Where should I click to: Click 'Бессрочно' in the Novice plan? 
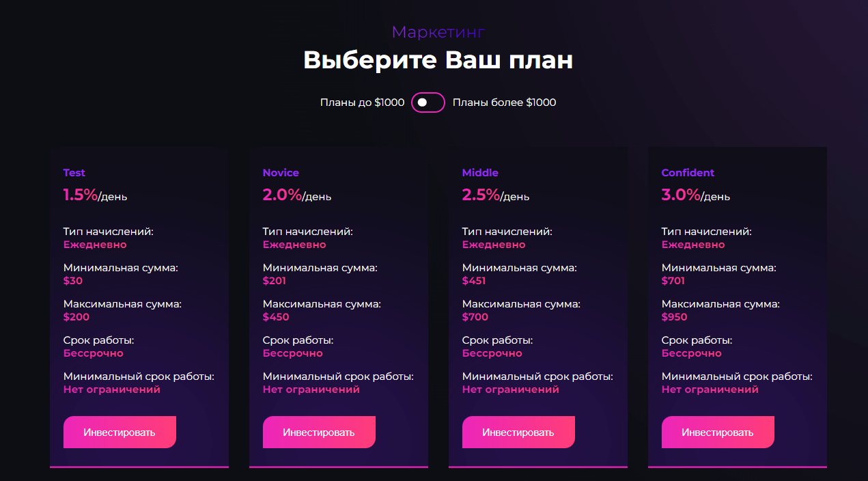pyautogui.click(x=292, y=353)
